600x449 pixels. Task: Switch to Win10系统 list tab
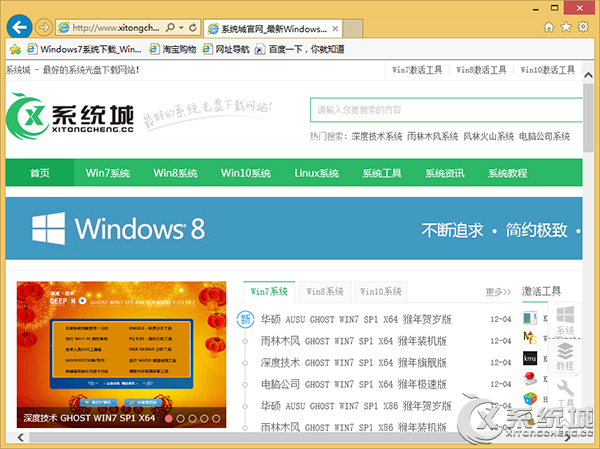381,292
